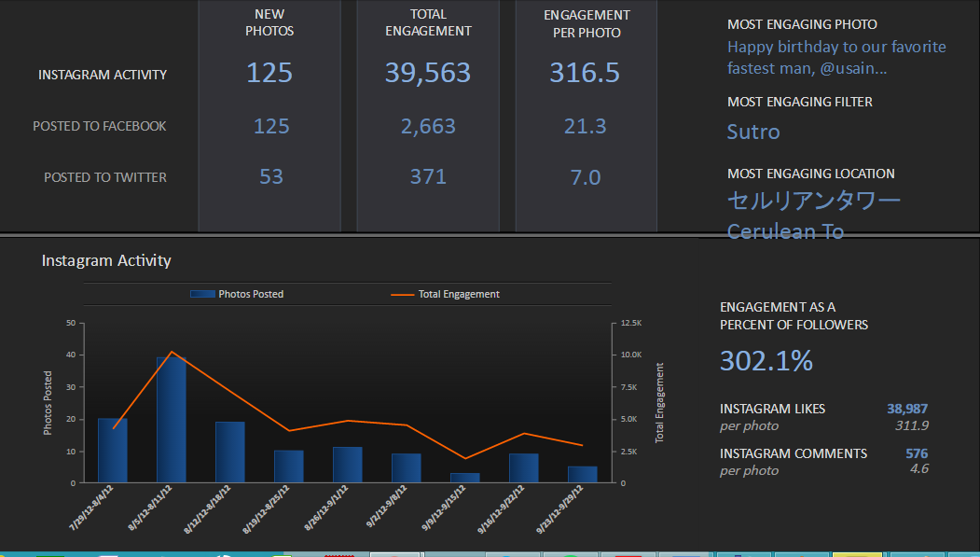
Task: Select the last bar for 9/23/12-9/29/12
Action: click(x=582, y=474)
